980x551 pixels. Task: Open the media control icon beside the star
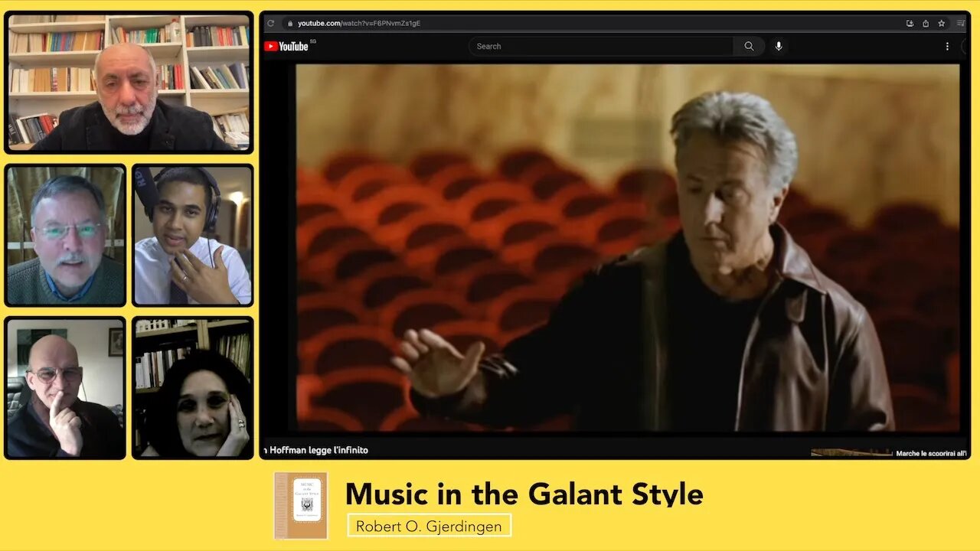[x=962, y=24]
